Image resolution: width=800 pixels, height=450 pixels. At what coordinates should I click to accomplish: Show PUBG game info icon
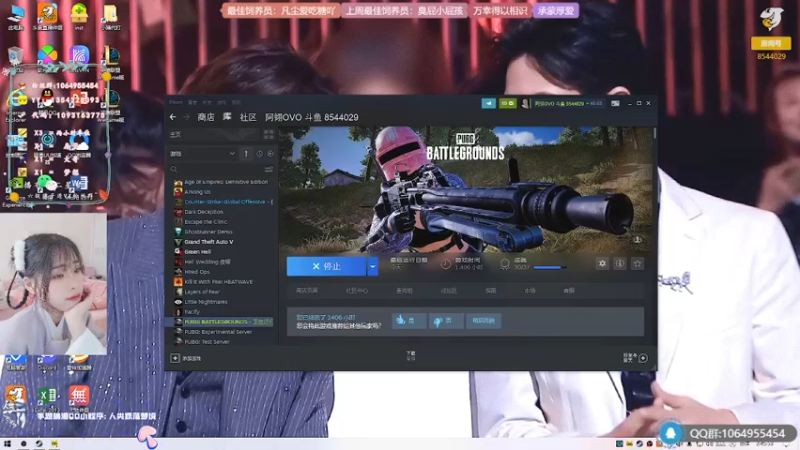[619, 264]
